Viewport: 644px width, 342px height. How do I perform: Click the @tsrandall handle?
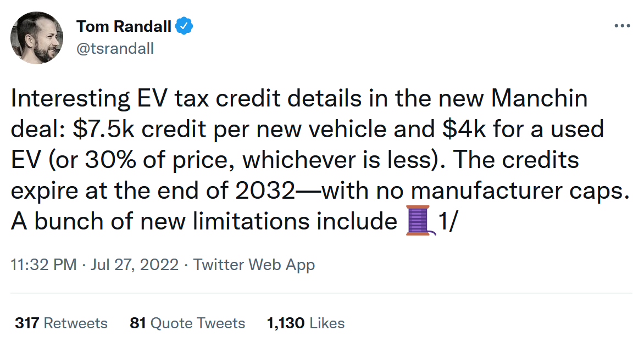pyautogui.click(x=115, y=48)
